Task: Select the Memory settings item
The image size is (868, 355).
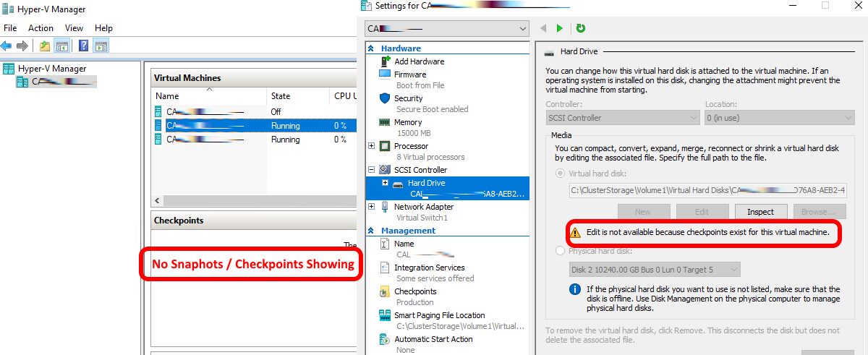Action: (407, 122)
